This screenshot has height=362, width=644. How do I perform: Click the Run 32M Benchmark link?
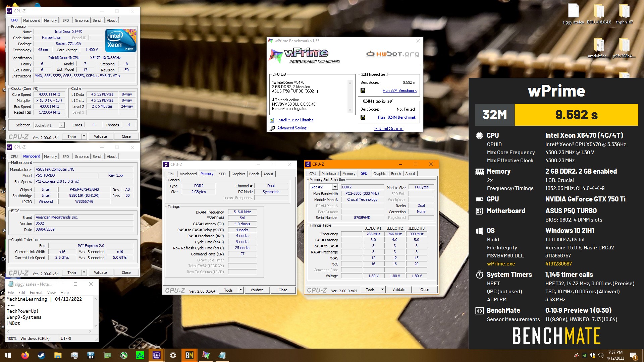coord(399,90)
